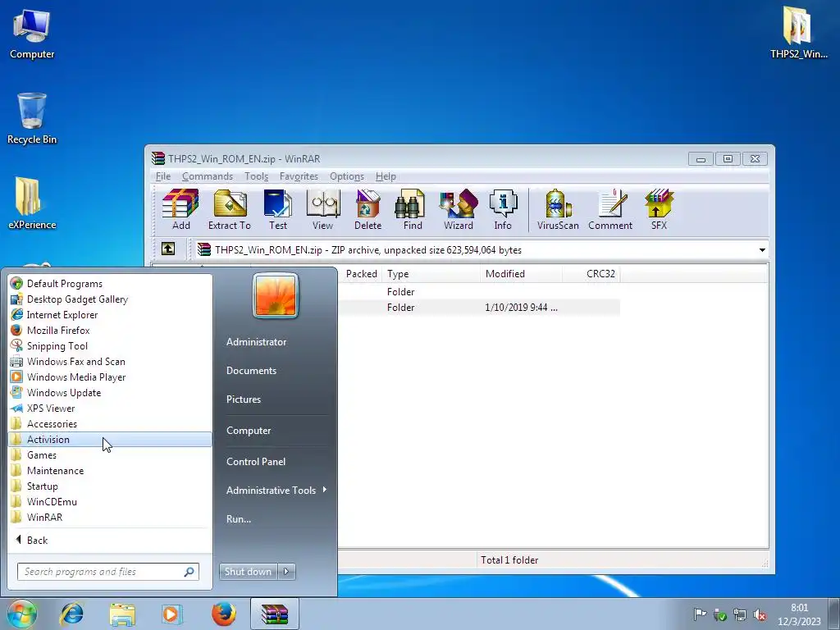Click the Type column header
The height and width of the screenshot is (630, 840).
click(x=431, y=274)
